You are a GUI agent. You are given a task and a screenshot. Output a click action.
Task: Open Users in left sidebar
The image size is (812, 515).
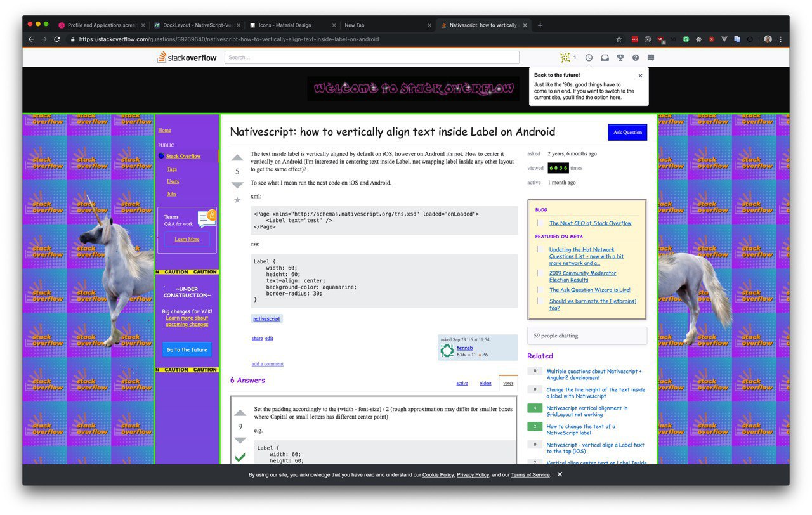173,181
